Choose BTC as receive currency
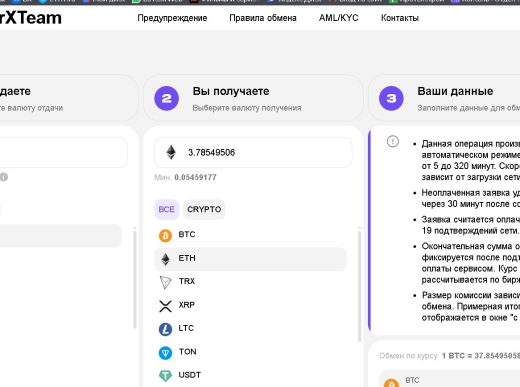Viewport: 520px width, 387px height. (250, 235)
